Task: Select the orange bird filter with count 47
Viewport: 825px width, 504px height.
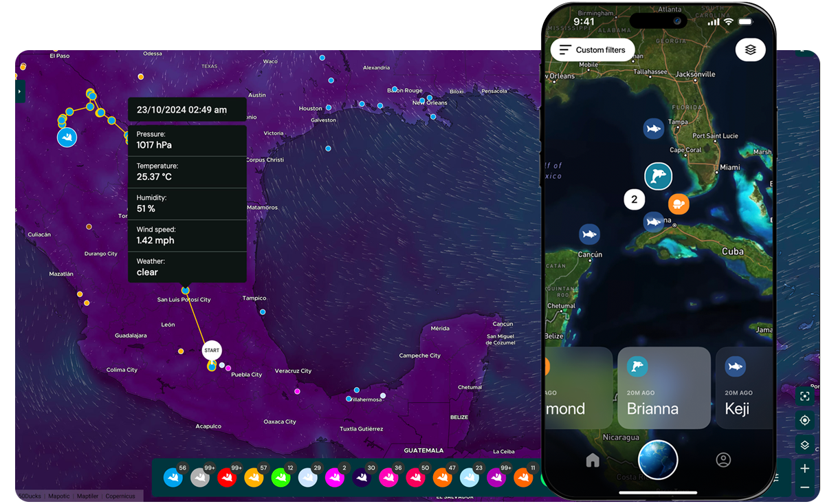Action: (x=442, y=477)
